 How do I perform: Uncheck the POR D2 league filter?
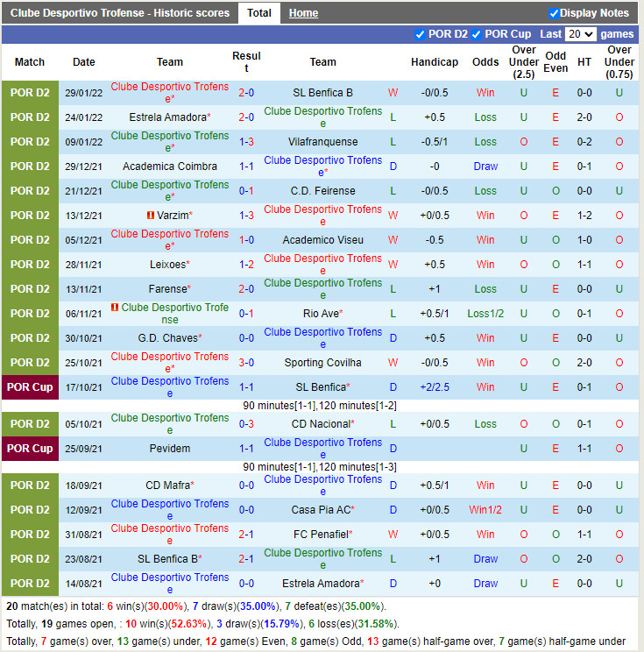tap(421, 34)
